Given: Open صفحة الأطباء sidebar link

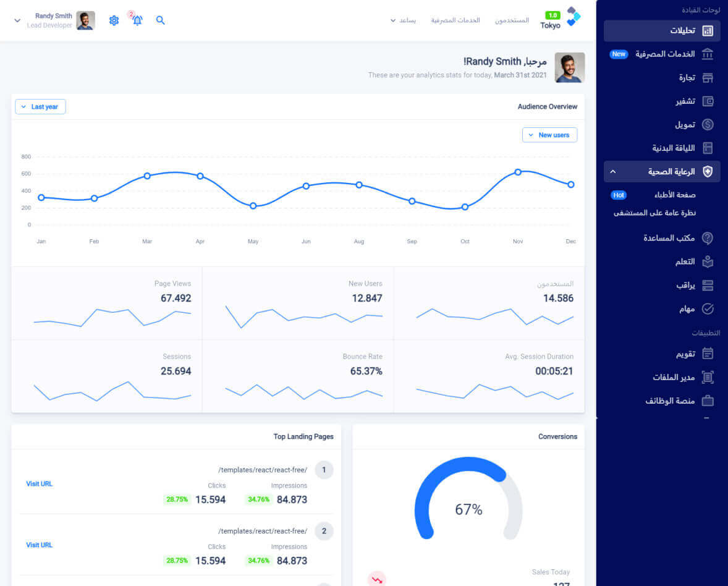Looking at the screenshot, I should (x=675, y=195).
